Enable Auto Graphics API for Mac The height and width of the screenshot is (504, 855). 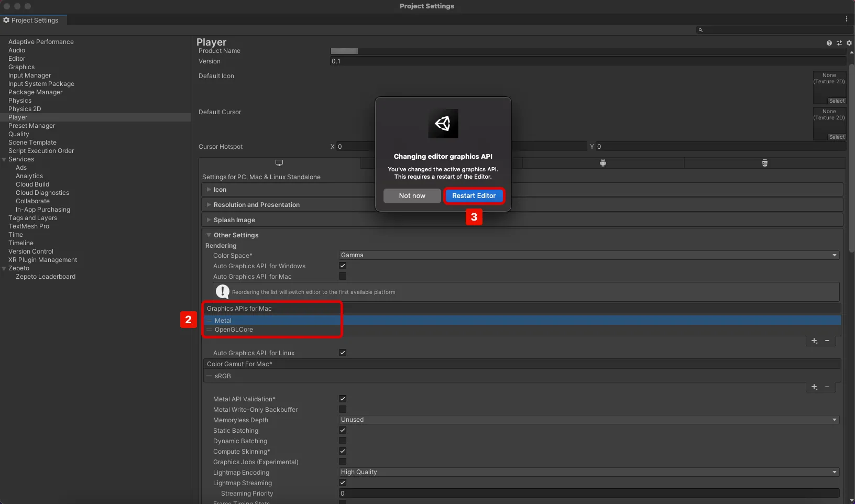coord(343,276)
